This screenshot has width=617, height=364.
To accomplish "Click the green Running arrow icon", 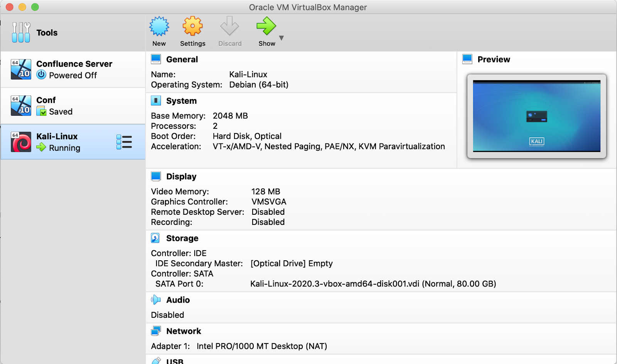I will click(41, 147).
